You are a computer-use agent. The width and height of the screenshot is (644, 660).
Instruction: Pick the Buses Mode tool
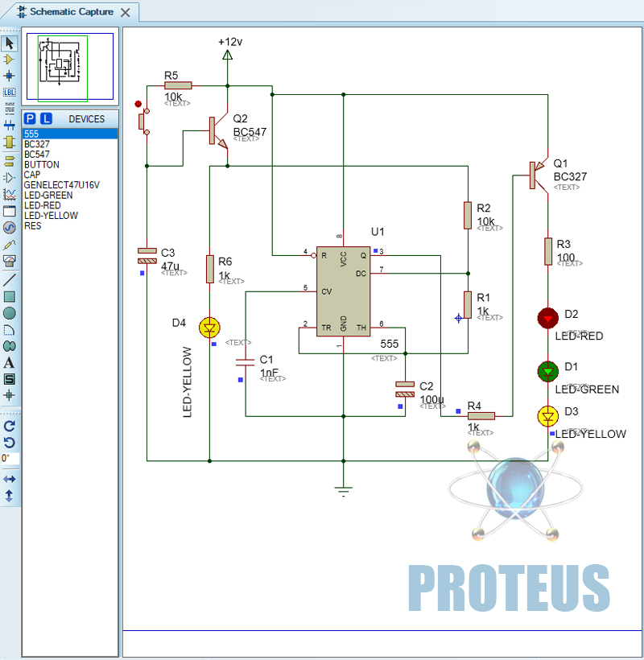10,125
